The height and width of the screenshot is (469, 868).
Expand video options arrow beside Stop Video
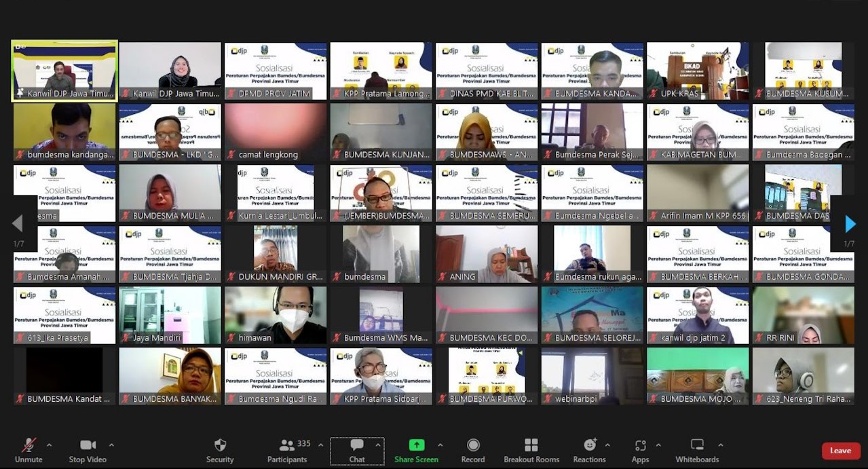(x=111, y=445)
